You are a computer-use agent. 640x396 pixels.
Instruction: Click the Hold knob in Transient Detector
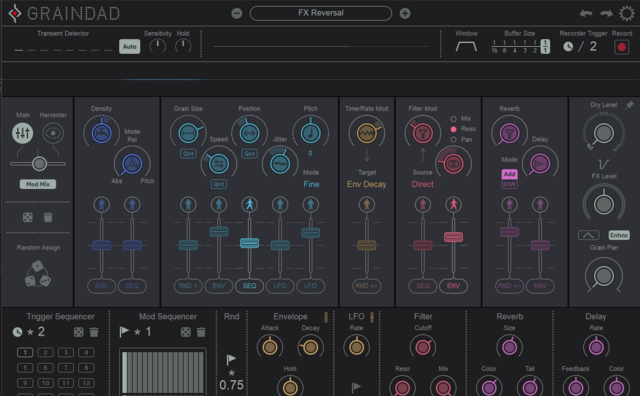183,46
